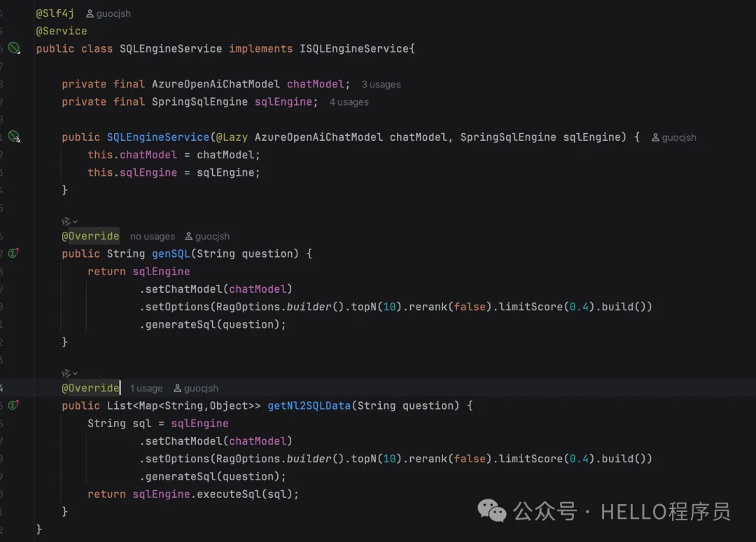
Task: Click the AI assistant icon above genSQL's @Override
Action: point(66,221)
